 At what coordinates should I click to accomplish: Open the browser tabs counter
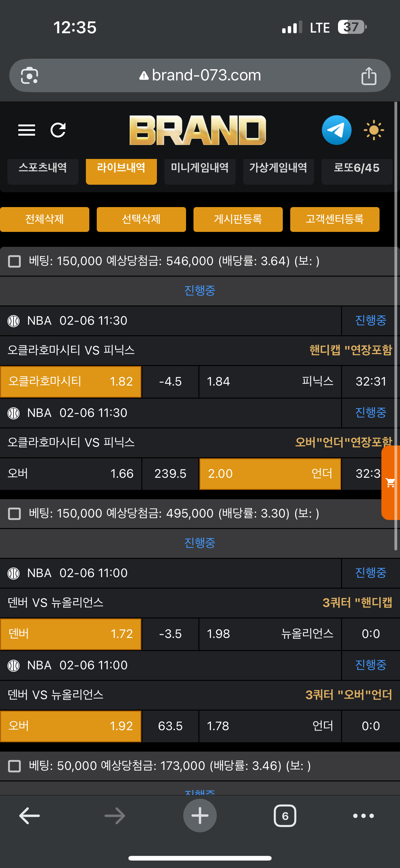(285, 816)
